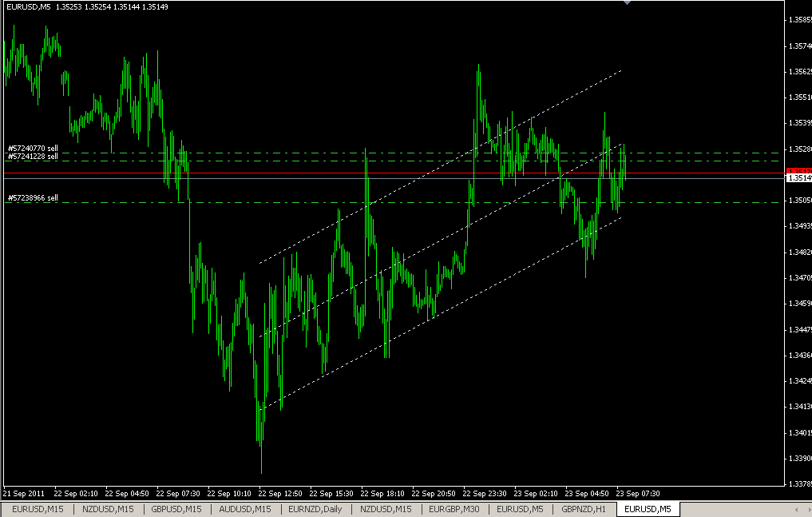The height and width of the screenshot is (517, 812).
Task: Click the 22 Sep 12:50 time label
Action: pos(281,494)
